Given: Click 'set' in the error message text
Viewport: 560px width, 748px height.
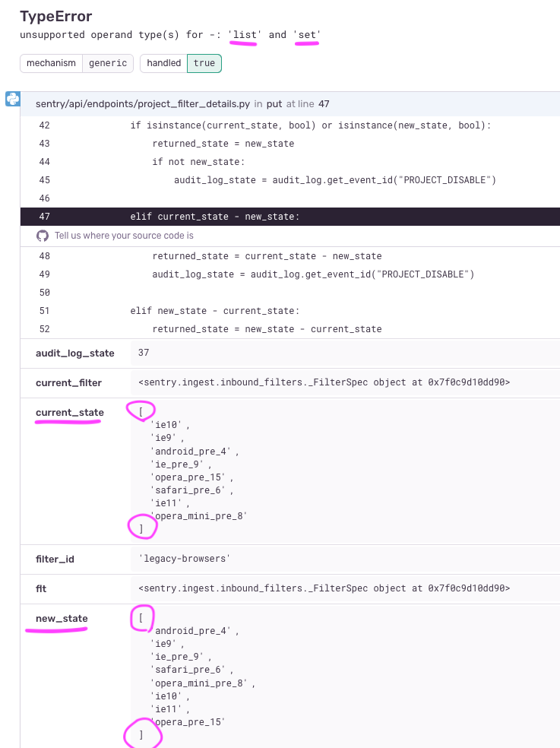Looking at the screenshot, I should [306, 34].
